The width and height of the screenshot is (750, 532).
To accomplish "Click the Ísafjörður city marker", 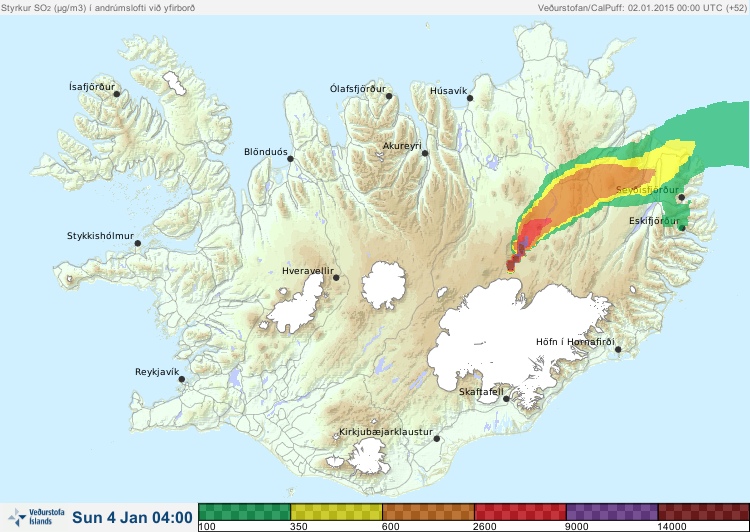I will 116,94.
